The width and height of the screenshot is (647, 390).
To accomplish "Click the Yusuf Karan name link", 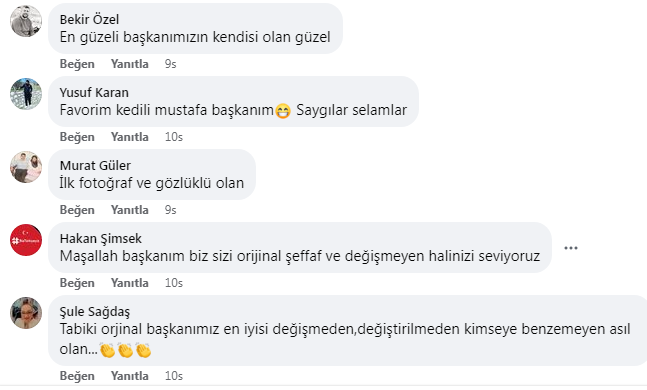I will click(94, 92).
